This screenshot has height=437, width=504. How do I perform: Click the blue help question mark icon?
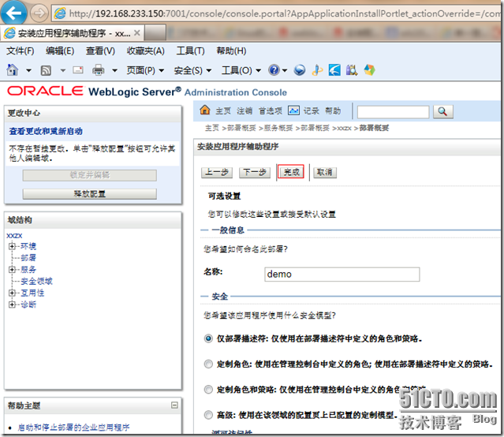tap(274, 69)
